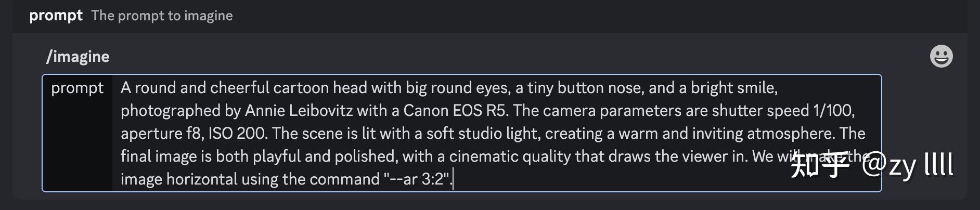Screen dimensions: 980x210
Task: Click the text "ISO 200" in prompt
Action: pyautogui.click(x=237, y=134)
